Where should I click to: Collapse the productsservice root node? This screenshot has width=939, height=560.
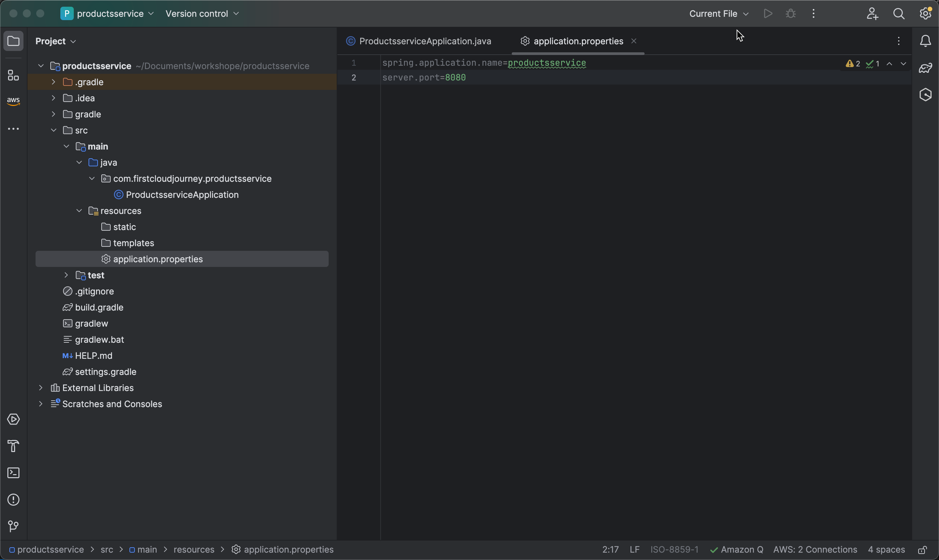41,66
